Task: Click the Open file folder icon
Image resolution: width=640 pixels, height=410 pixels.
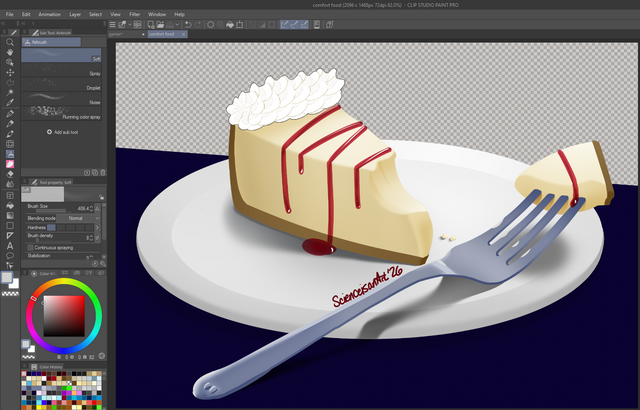Action: (x=160, y=24)
